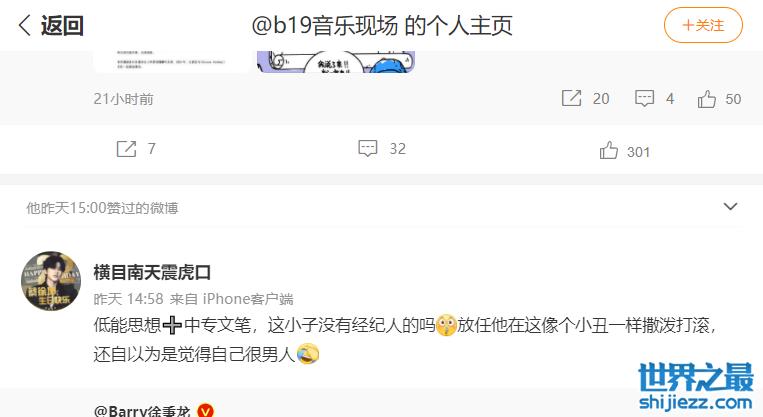763x417 pixels.
Task: Open the comments icon next to 32
Action: 368,148
